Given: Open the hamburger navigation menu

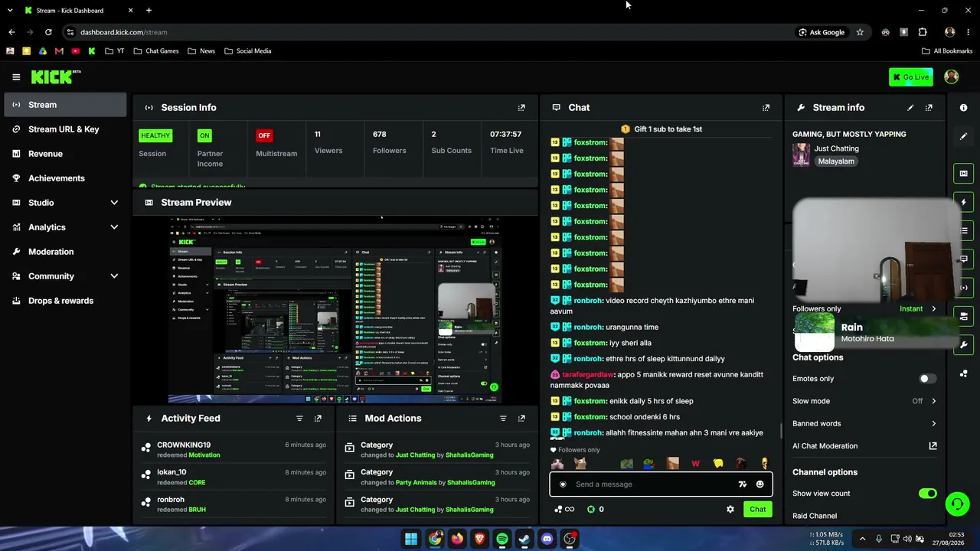Looking at the screenshot, I should click(16, 77).
